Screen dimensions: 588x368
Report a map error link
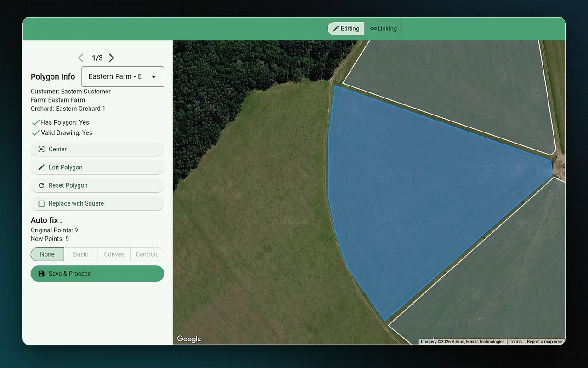[545, 342]
